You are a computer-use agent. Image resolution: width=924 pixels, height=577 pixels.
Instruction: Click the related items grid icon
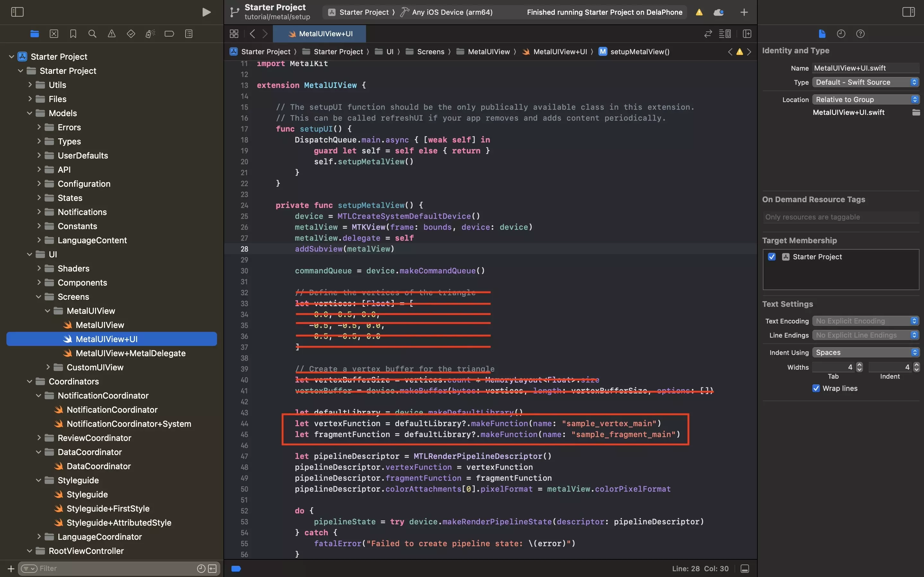(x=234, y=34)
